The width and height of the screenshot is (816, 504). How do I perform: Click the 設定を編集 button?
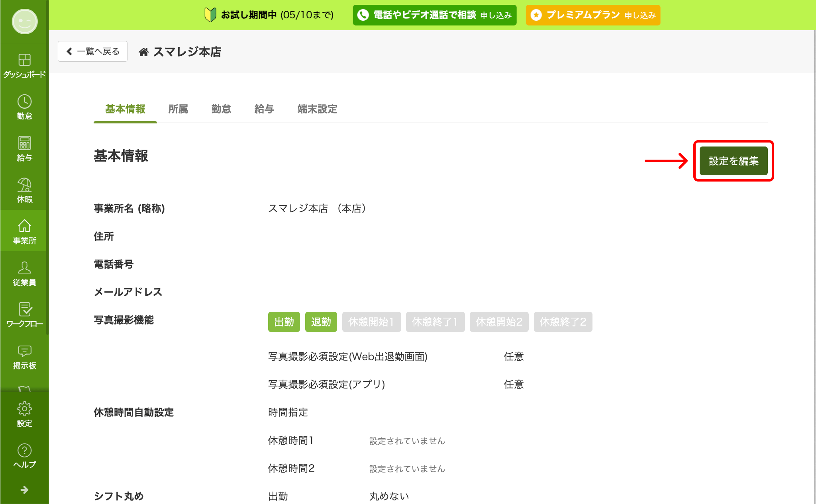click(x=733, y=161)
